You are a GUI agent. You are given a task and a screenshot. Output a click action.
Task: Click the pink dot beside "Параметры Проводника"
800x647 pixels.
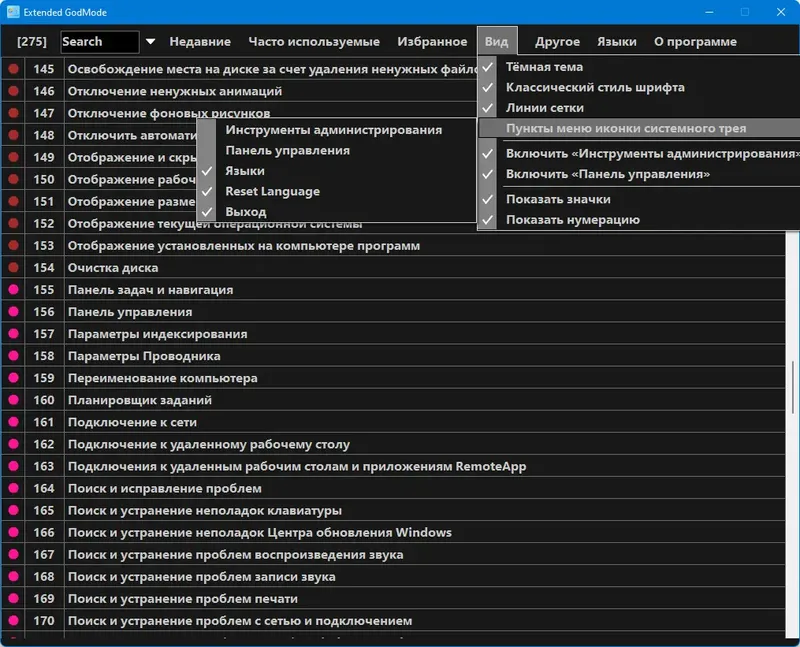tap(11, 355)
